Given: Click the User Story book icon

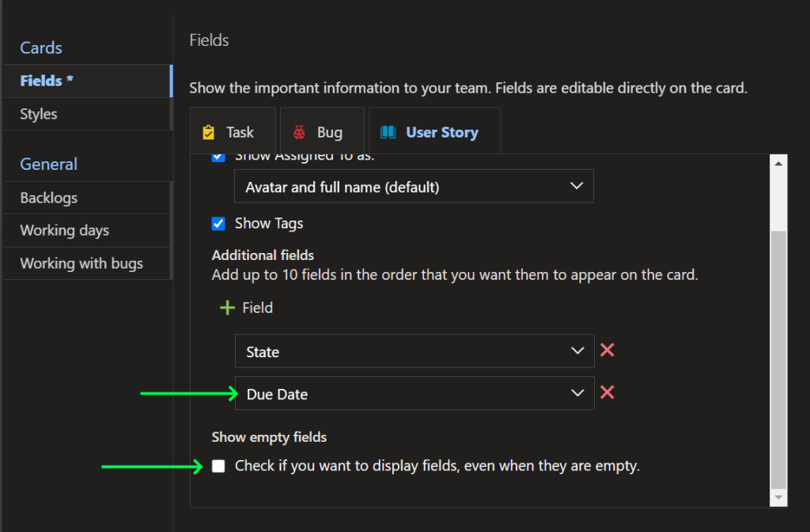Looking at the screenshot, I should tap(388, 132).
